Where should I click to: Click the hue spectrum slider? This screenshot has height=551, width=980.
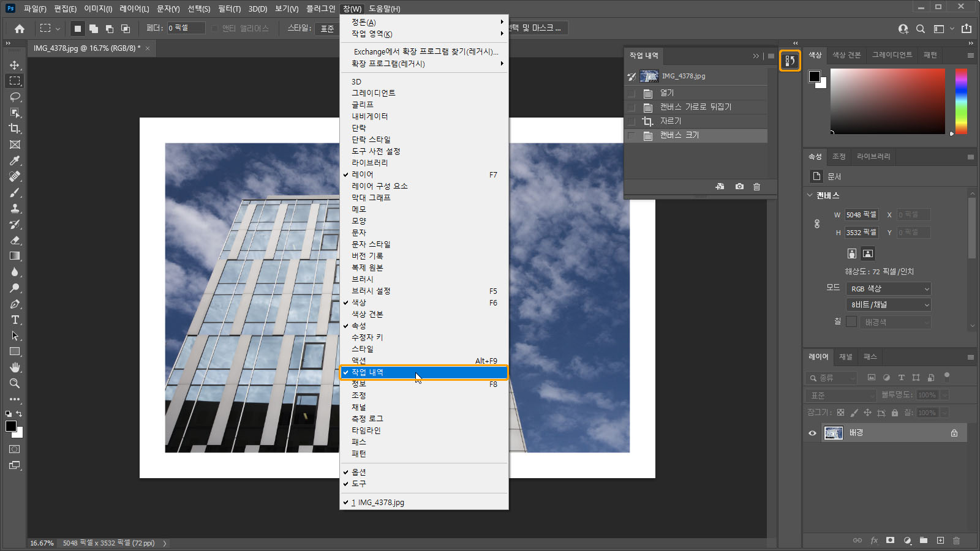[961, 101]
